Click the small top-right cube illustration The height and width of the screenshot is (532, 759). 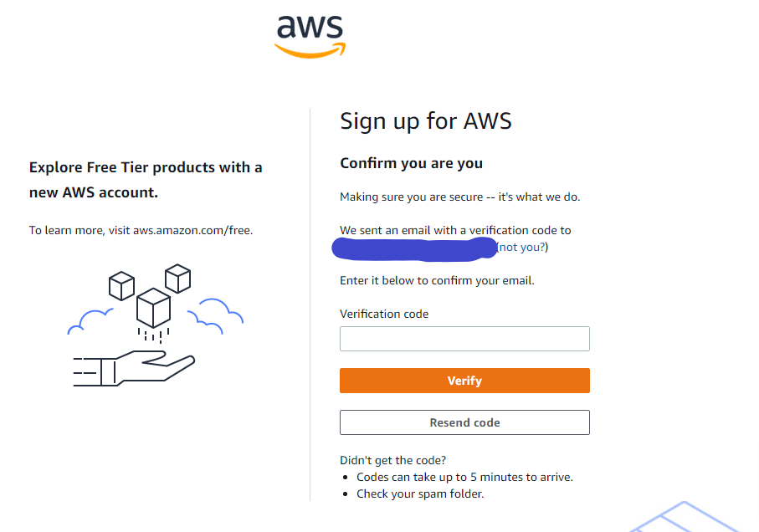pos(177,279)
